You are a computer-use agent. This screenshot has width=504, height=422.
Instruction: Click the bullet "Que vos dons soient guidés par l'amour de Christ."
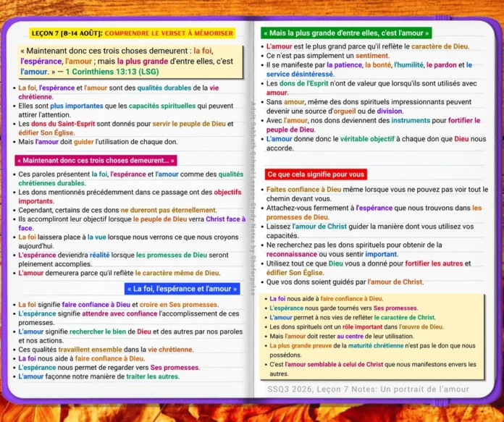pos(342,282)
